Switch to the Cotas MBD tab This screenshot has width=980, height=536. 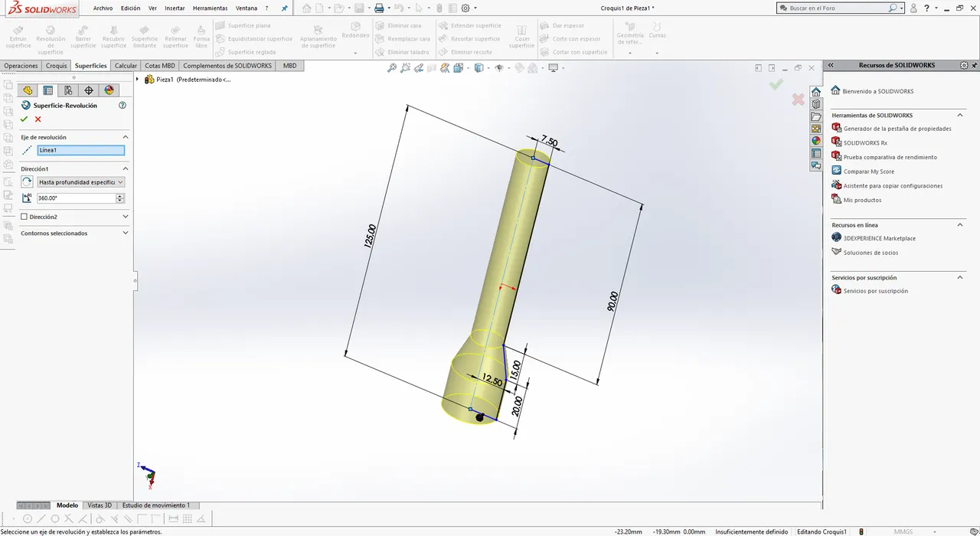pos(160,66)
